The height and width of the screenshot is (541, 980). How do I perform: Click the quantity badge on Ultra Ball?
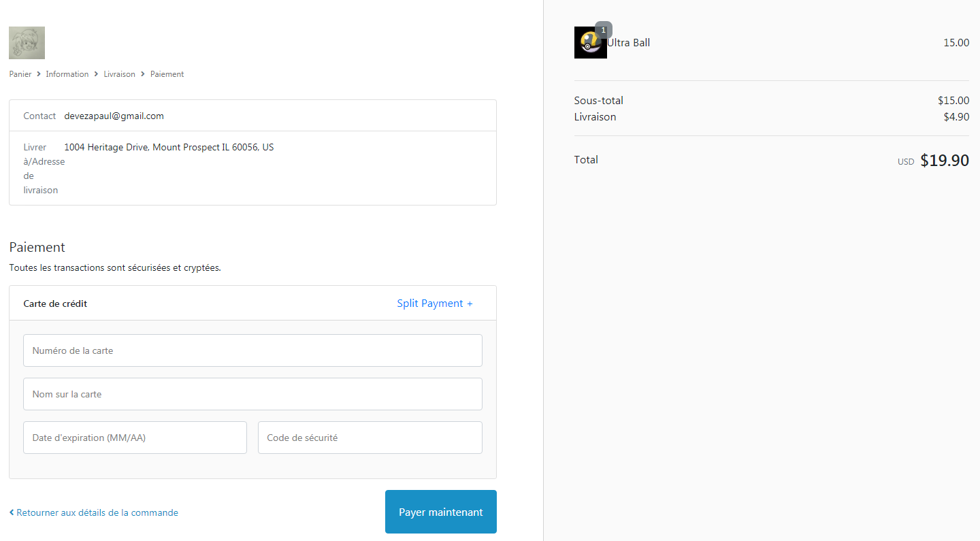coord(604,30)
